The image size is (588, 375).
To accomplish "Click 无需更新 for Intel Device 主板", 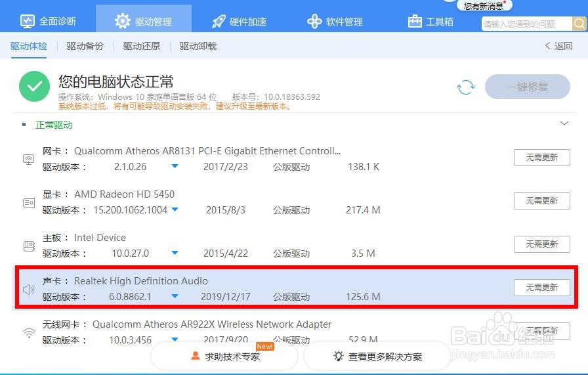I will [542, 244].
